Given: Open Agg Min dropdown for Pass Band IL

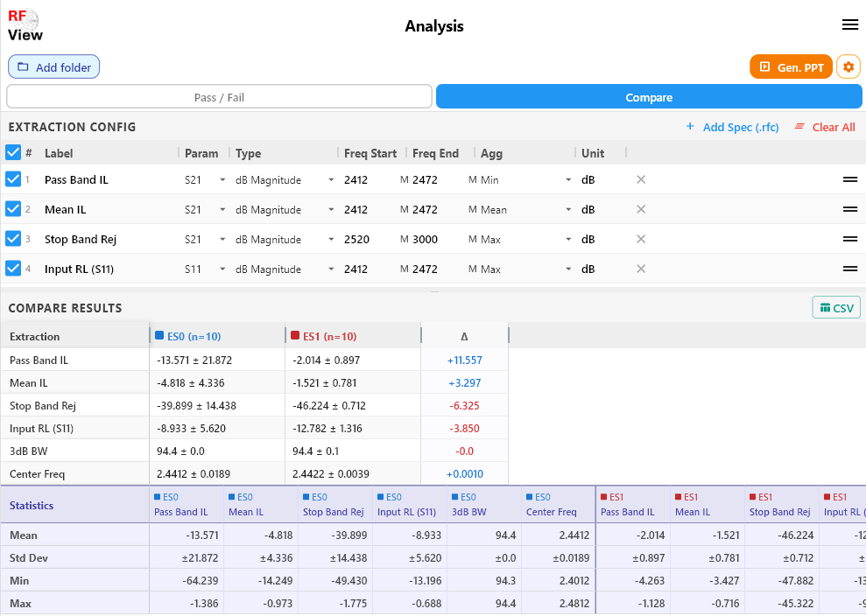Looking at the screenshot, I should (525, 180).
